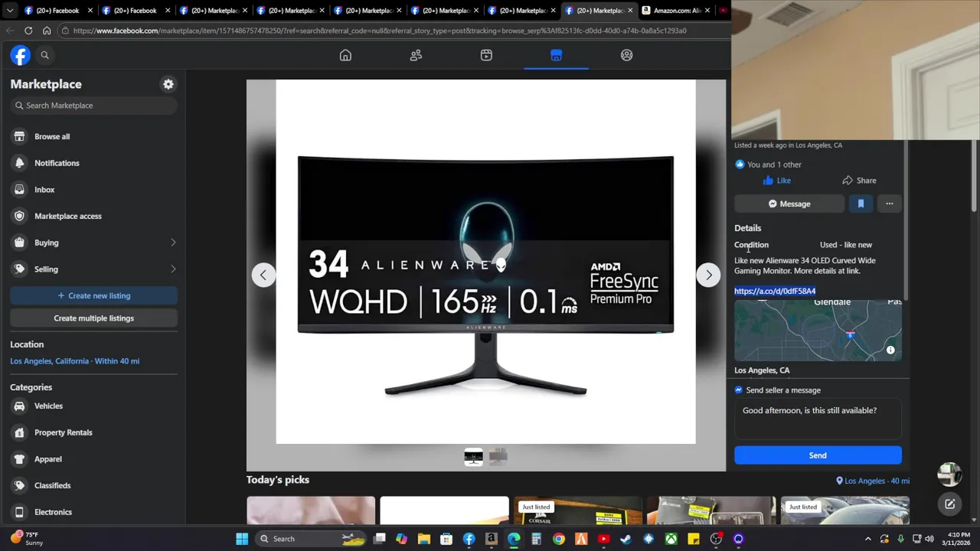
Task: Click browser home button
Action: [x=47, y=31]
